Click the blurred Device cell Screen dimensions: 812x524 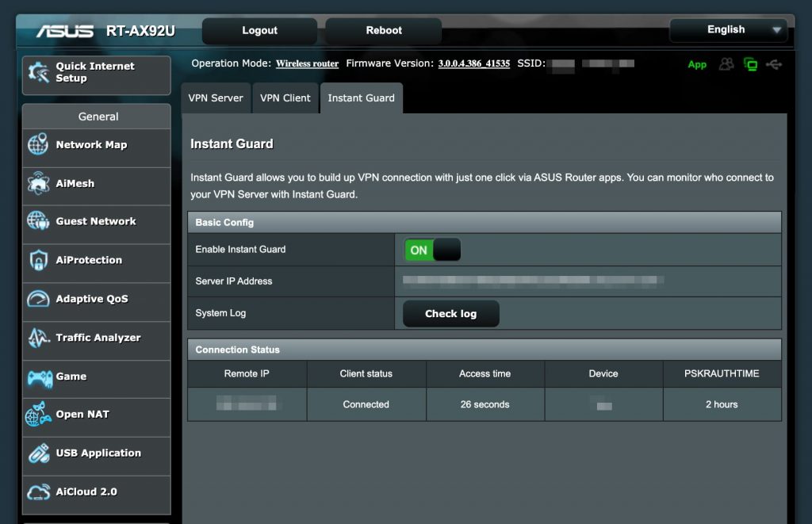603,405
